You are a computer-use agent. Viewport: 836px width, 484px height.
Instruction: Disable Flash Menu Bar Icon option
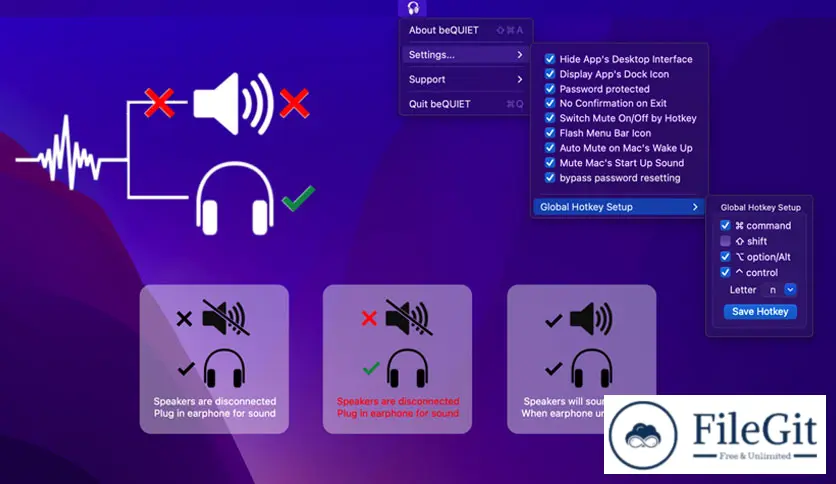(550, 133)
